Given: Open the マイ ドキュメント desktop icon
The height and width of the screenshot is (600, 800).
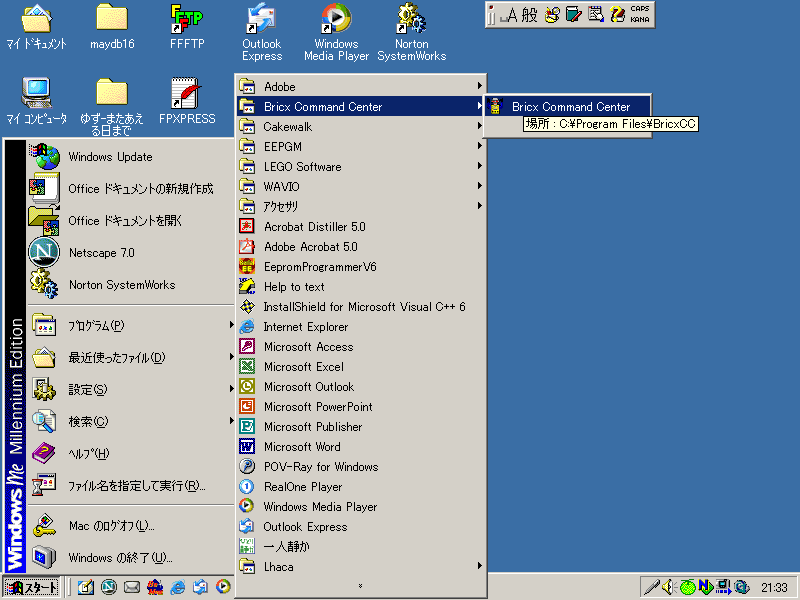Looking at the screenshot, I should (36, 27).
